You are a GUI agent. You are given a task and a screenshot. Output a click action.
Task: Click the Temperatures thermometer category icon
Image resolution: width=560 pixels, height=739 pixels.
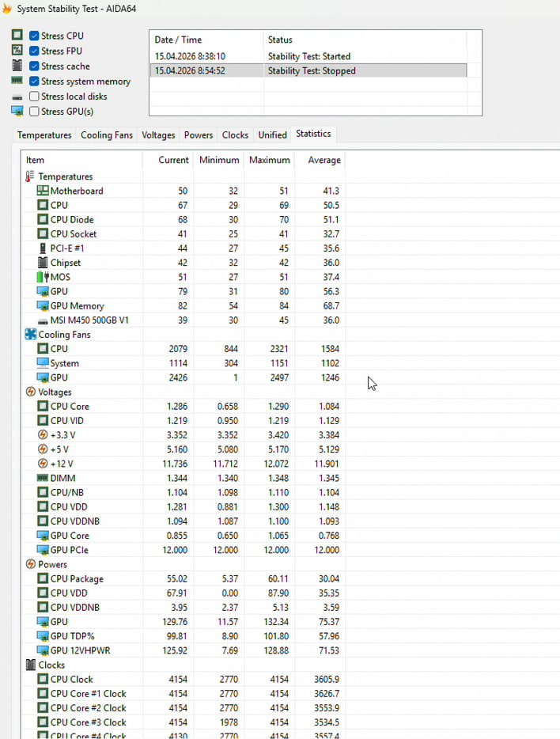click(31, 176)
